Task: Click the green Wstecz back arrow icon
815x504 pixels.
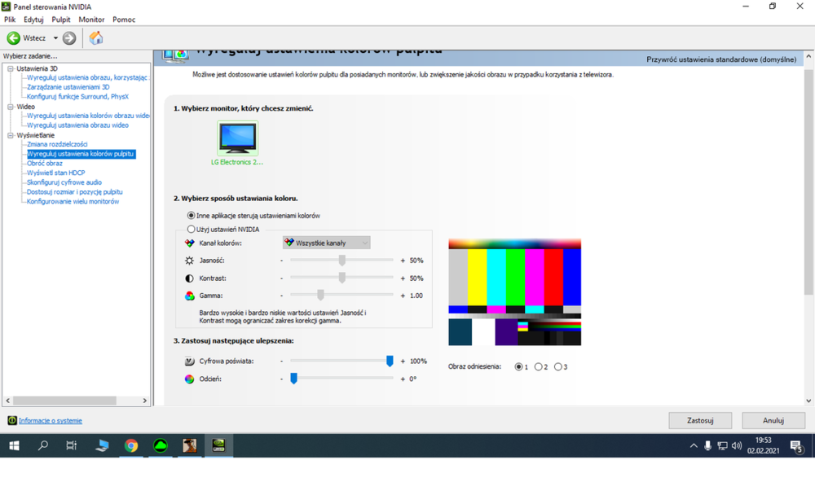Action: [x=14, y=38]
